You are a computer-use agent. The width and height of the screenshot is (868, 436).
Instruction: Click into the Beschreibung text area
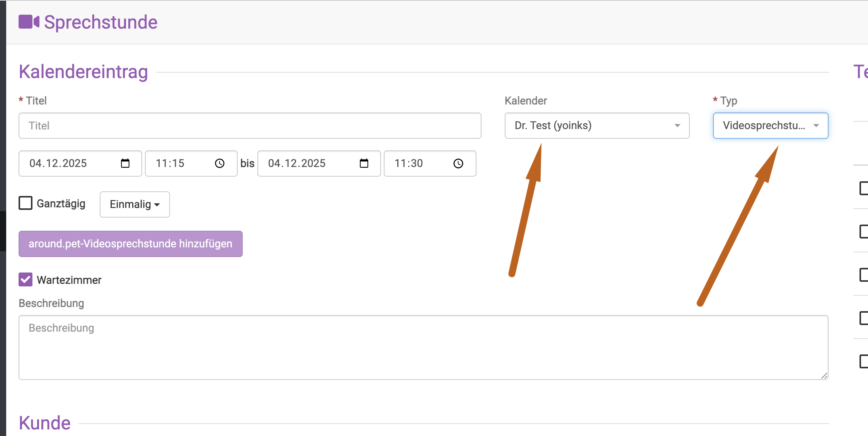click(x=423, y=347)
